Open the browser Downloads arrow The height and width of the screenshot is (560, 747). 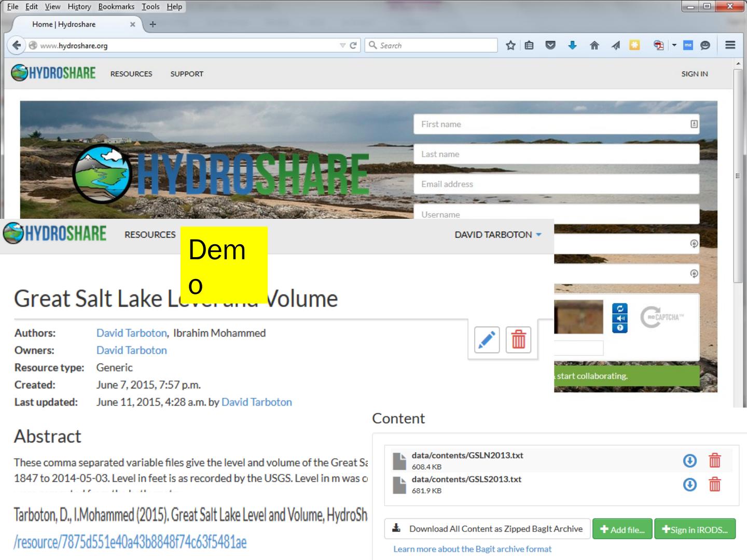tap(572, 45)
